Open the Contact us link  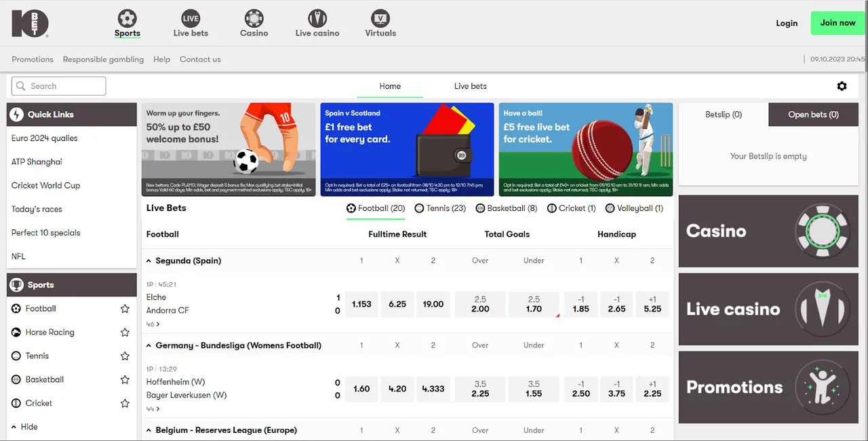(x=200, y=60)
